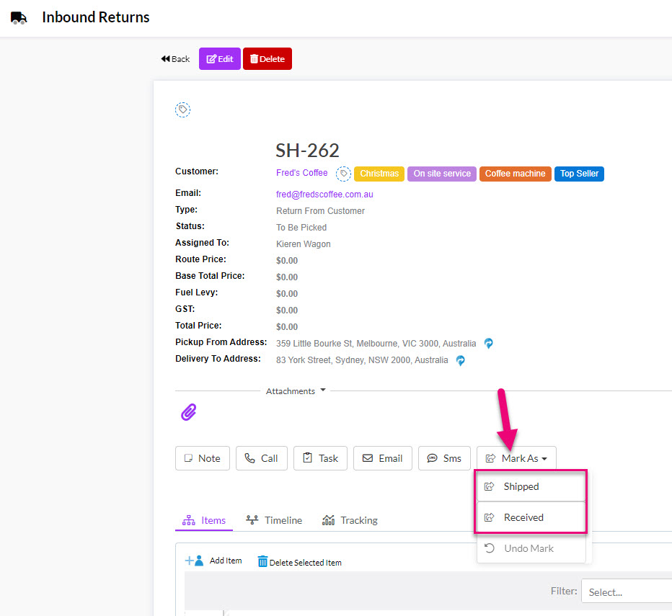
Task: Click the Route Price $0.00 value
Action: (x=287, y=261)
